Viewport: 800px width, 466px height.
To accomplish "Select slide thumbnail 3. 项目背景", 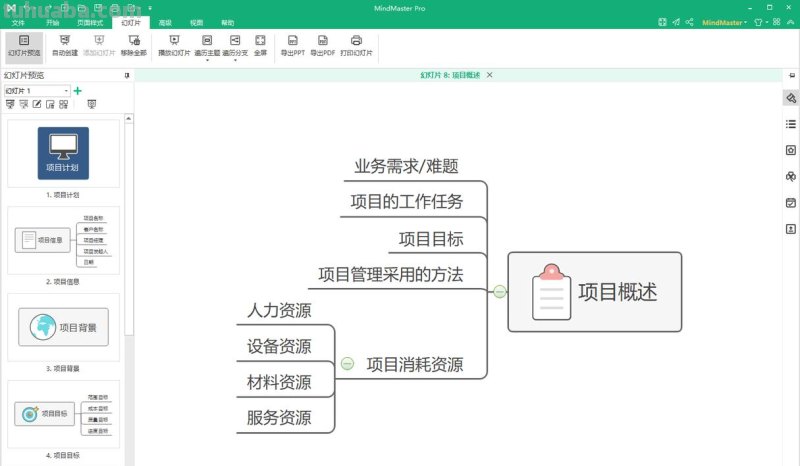I will tap(63, 327).
